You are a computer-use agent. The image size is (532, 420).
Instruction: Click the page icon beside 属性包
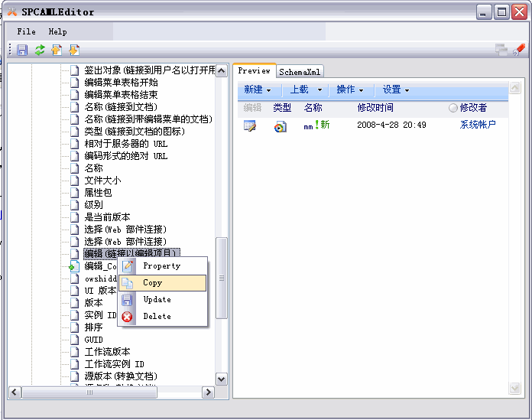coord(75,193)
